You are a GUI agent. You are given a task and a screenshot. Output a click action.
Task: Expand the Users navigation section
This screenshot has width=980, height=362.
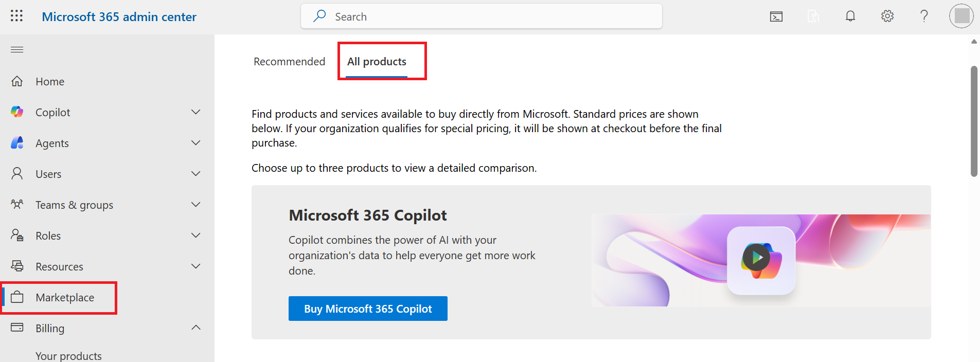(195, 174)
